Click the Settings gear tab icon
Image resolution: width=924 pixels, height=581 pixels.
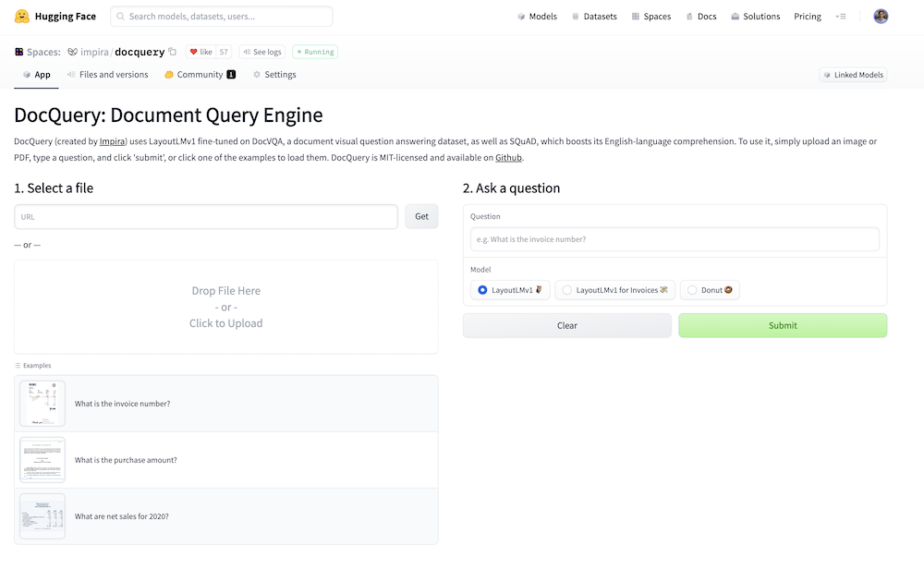tap(257, 74)
